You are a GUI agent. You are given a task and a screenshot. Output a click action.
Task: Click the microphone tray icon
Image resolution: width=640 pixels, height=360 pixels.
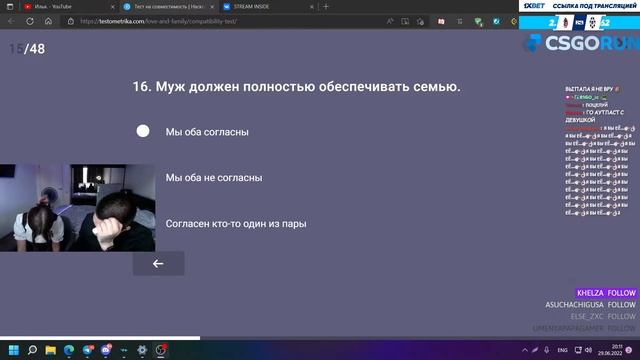(547, 350)
